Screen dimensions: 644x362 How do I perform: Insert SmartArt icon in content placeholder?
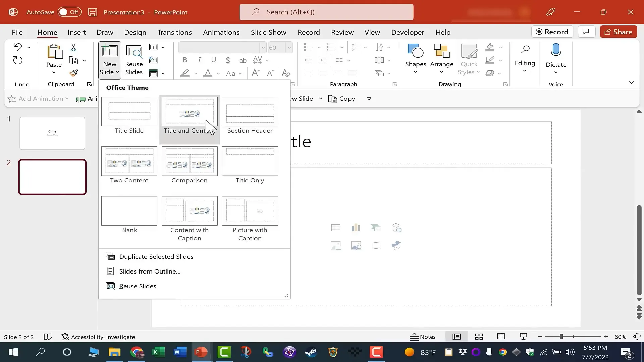coord(376,228)
